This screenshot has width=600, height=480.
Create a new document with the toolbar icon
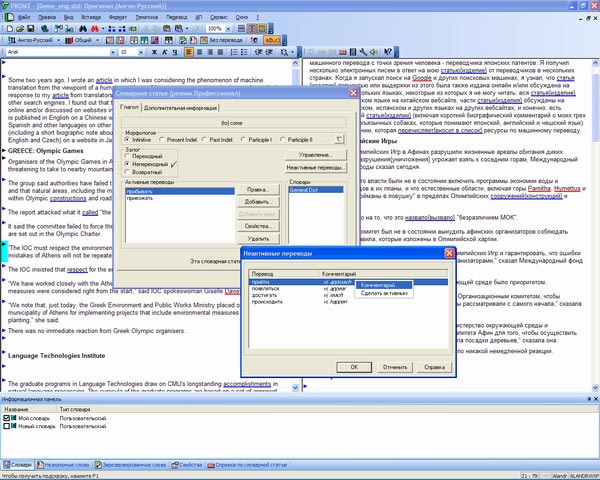pyautogui.click(x=10, y=28)
